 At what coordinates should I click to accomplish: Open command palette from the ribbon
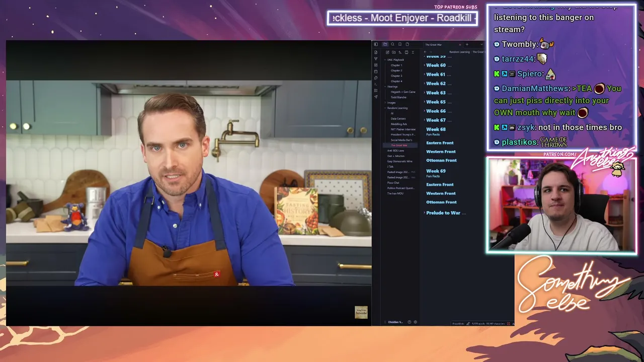[x=376, y=84]
